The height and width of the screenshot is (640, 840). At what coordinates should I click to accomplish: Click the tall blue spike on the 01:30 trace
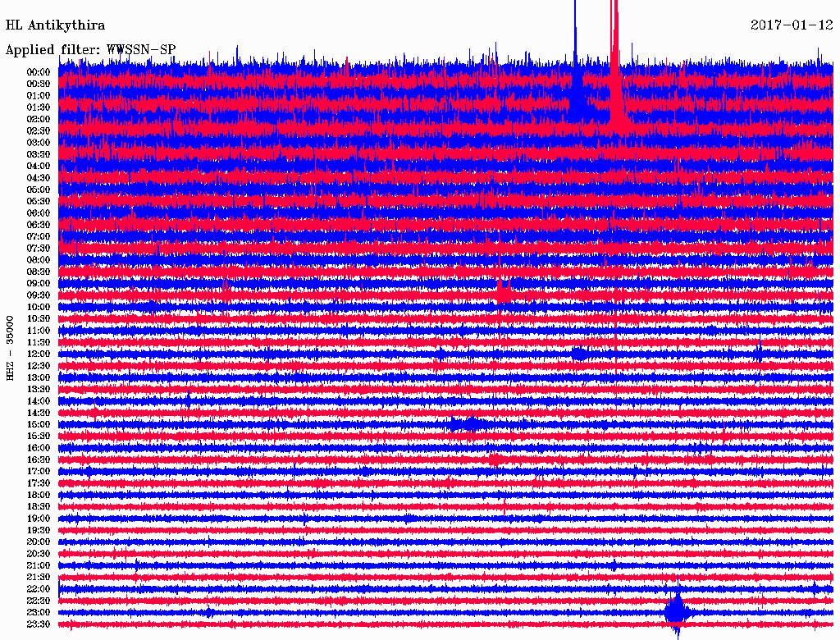[x=576, y=59]
